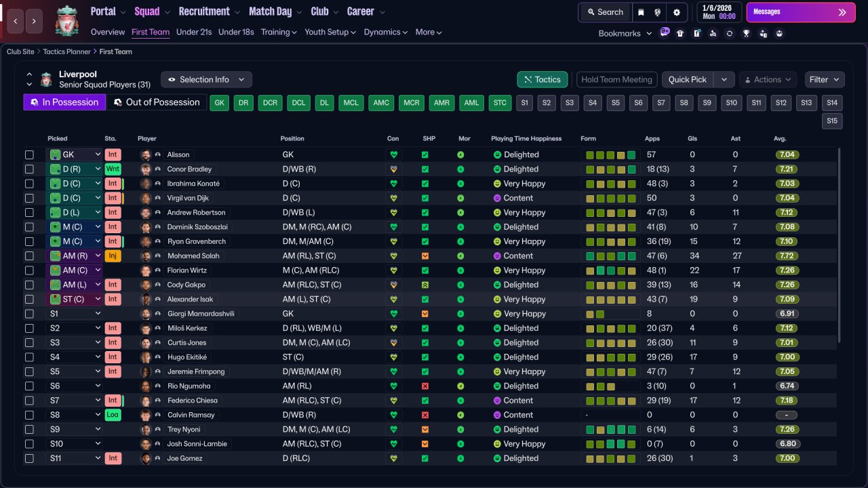This screenshot has width=868, height=488.
Task: Click the group of people icon in the bookmarks bar
Action: click(x=779, y=33)
